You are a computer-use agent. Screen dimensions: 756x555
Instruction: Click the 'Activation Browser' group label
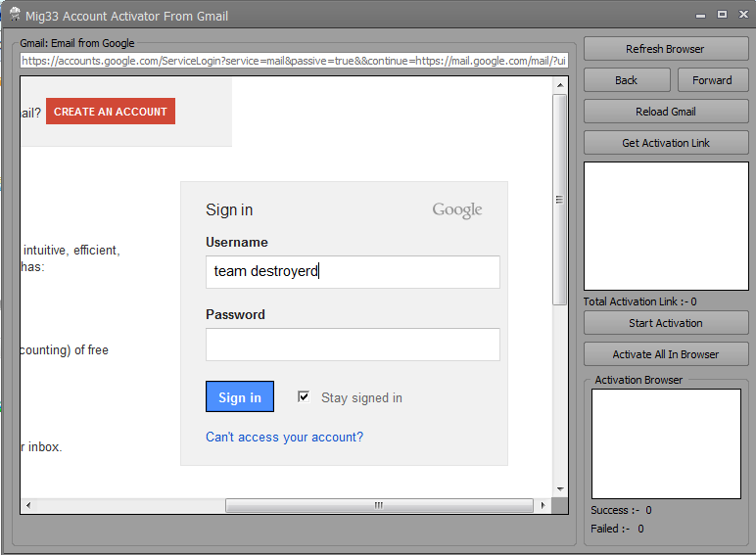[x=638, y=380]
